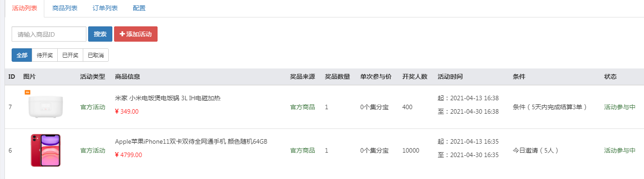Image resolution: width=644 pixels, height=179 pixels.
Task: Filter activities by 已取消
Action: tap(96, 55)
